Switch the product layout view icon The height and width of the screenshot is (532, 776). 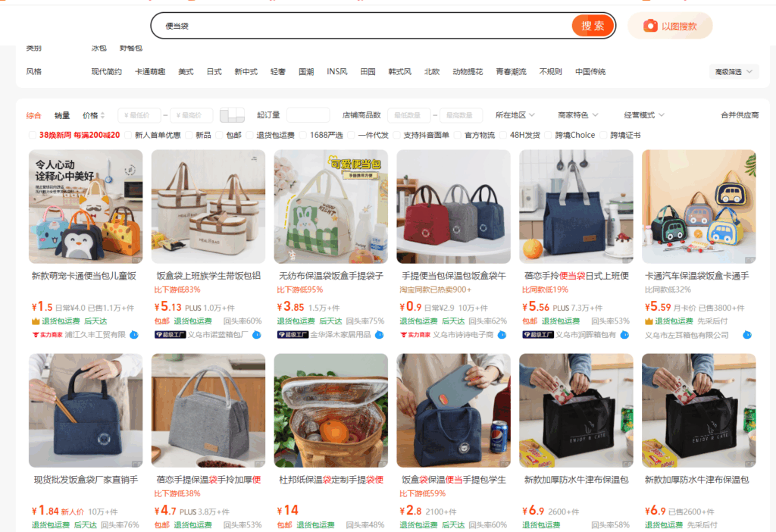pos(232,115)
